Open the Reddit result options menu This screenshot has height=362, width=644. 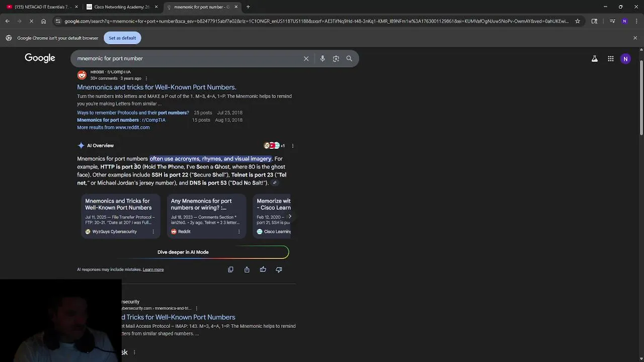146,78
